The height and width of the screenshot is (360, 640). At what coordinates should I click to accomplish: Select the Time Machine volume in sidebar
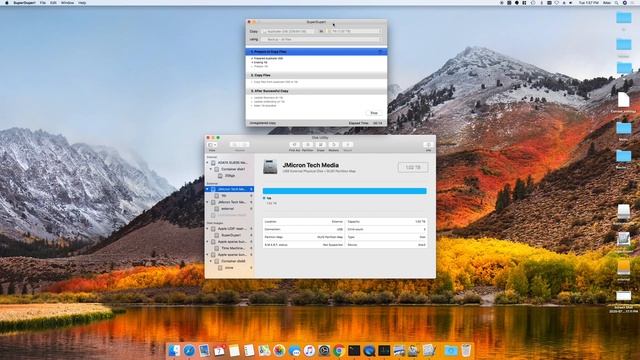tap(229, 248)
